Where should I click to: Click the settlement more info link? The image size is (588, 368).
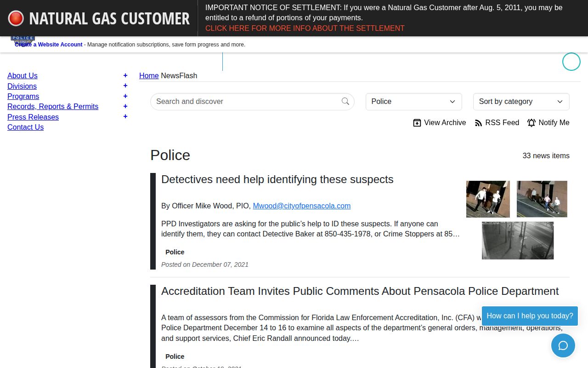coord(305,28)
